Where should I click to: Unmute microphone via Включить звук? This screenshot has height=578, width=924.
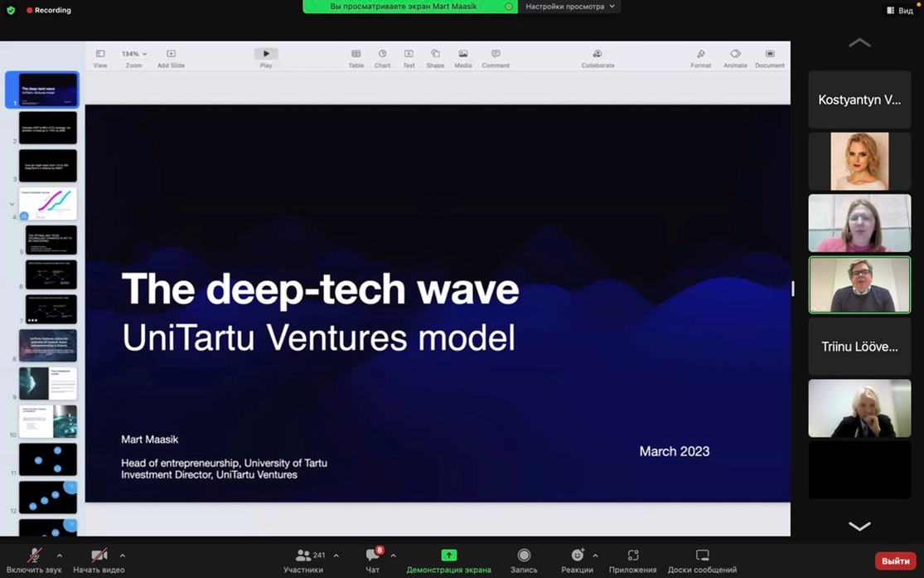tap(34, 561)
